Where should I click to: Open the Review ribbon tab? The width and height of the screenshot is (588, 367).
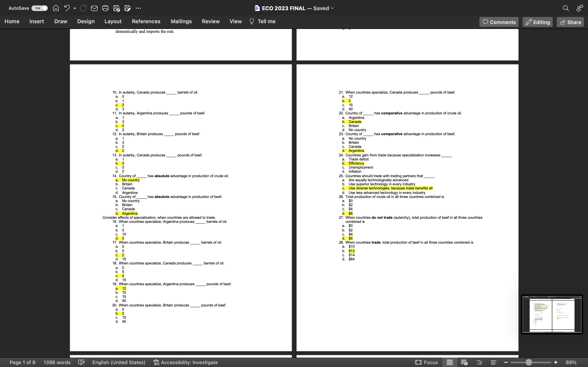point(210,21)
